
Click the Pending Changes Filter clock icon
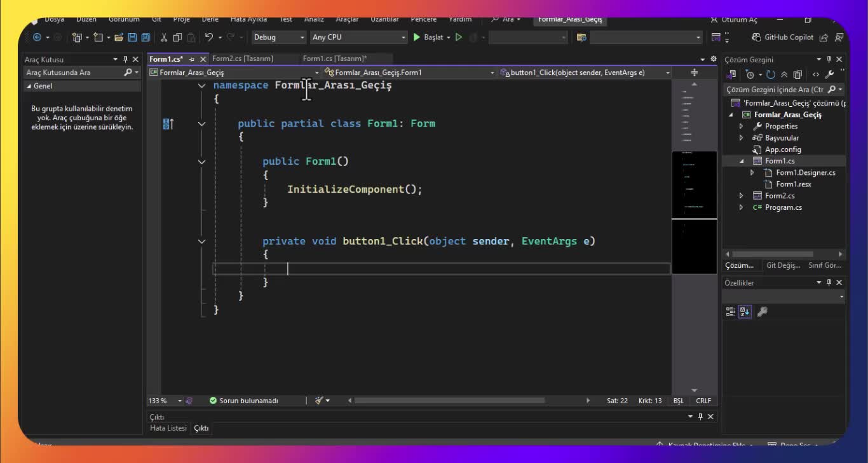[x=750, y=74]
